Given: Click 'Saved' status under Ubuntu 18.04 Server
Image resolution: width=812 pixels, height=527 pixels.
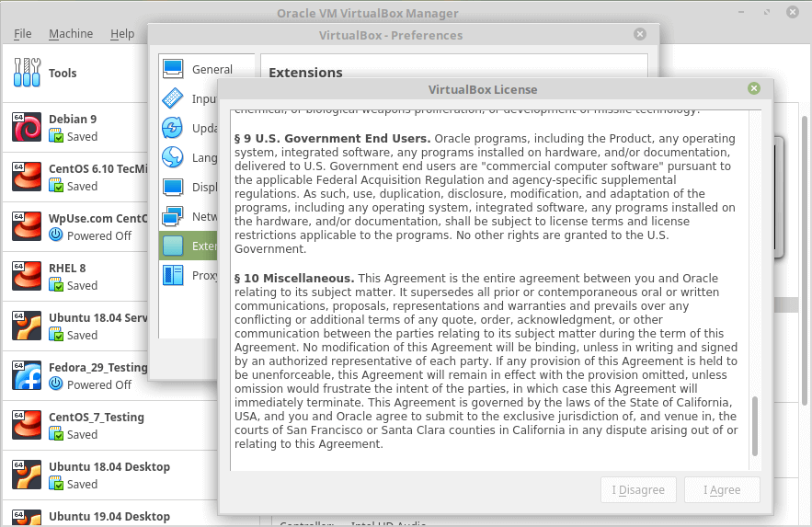Looking at the screenshot, I should coord(83,336).
